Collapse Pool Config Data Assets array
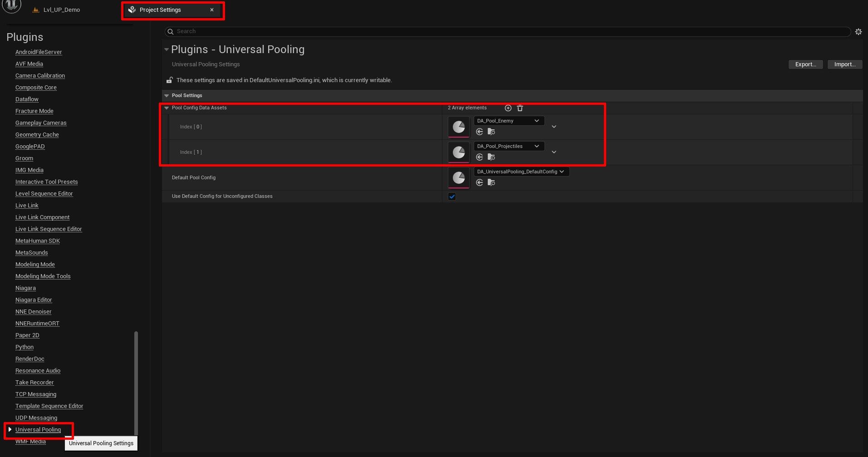Viewport: 868px width, 457px height. pos(167,108)
